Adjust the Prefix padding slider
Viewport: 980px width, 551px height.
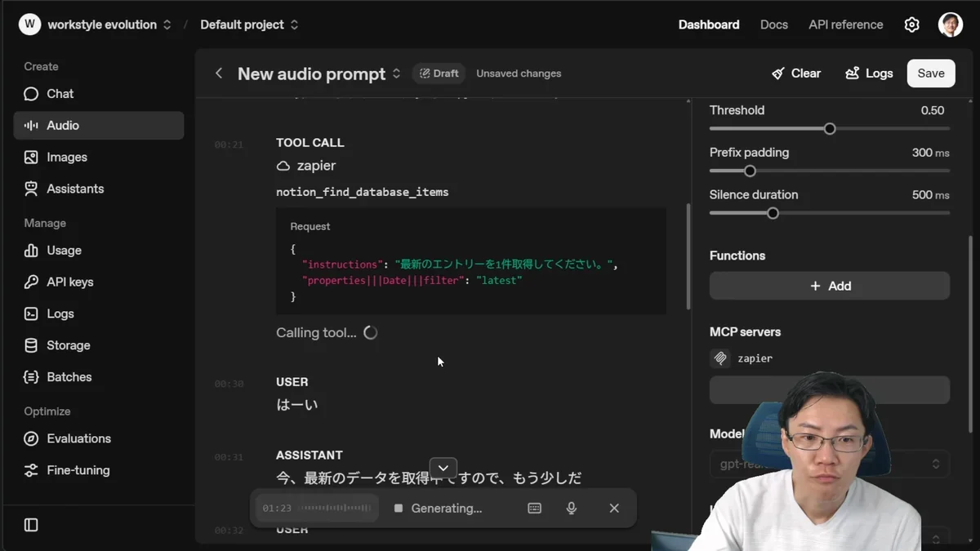[750, 171]
